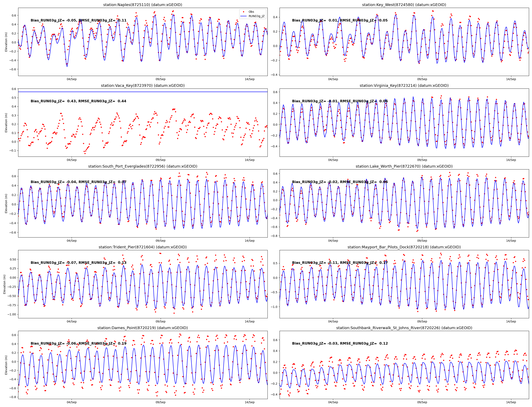
Task: Click the Trident_Pier station plot title
Action: click(143, 247)
